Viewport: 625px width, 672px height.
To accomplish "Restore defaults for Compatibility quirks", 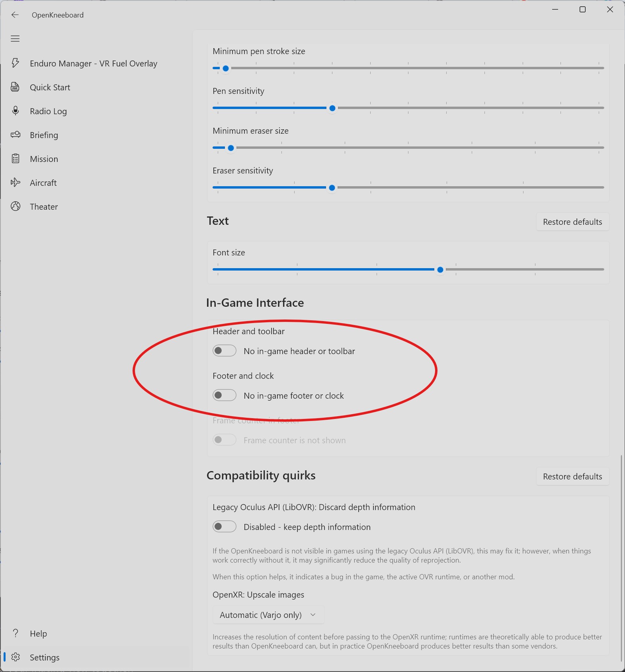I will pyautogui.click(x=572, y=476).
